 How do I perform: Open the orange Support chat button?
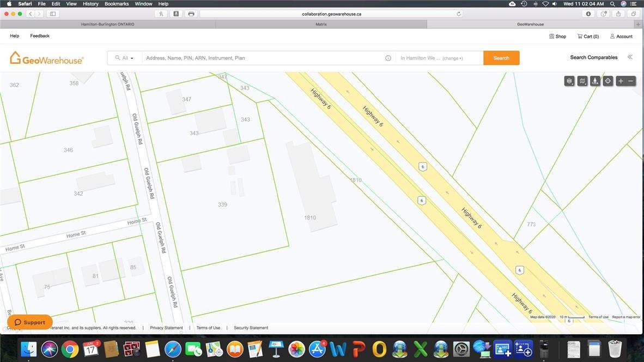[29, 322]
